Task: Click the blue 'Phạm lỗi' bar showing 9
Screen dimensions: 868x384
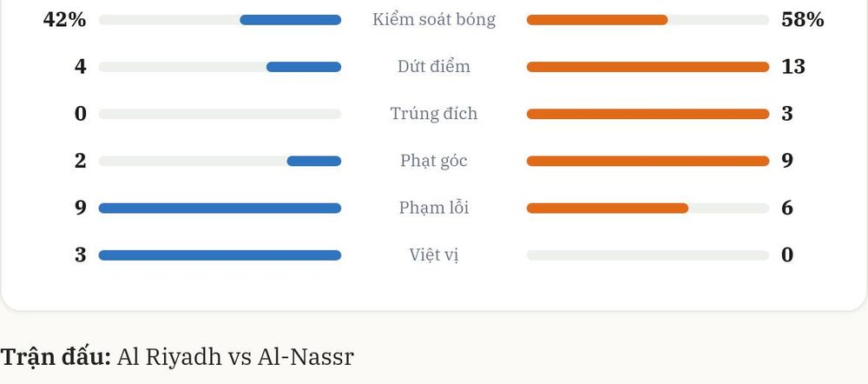Action: (220, 209)
